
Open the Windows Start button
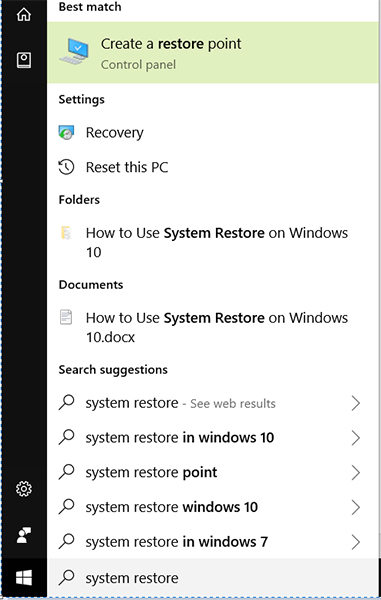click(24, 578)
